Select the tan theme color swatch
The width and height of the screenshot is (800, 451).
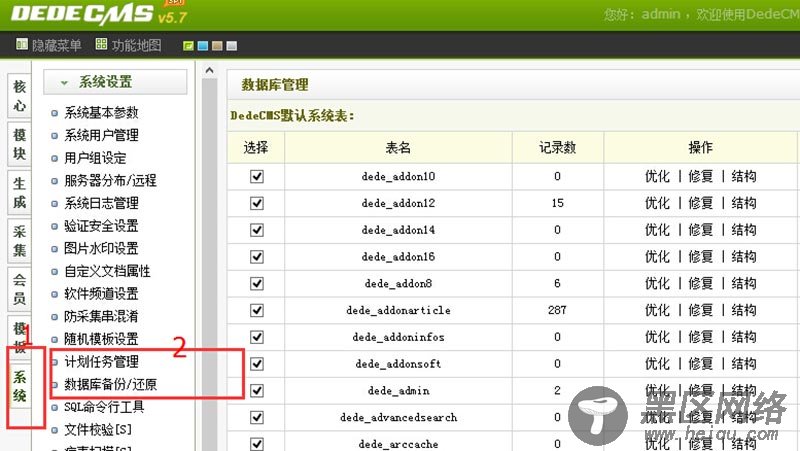click(217, 46)
